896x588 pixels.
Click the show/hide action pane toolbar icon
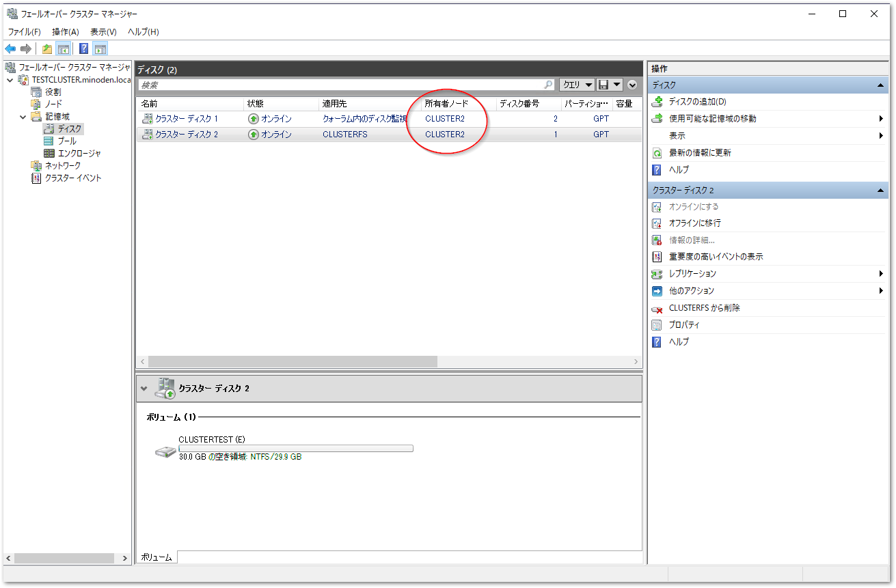click(x=100, y=48)
